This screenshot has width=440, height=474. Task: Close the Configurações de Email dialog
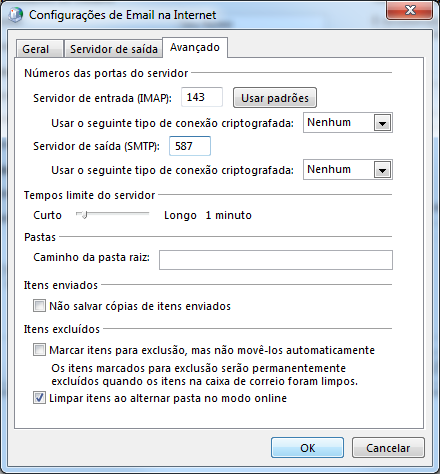(410, 10)
